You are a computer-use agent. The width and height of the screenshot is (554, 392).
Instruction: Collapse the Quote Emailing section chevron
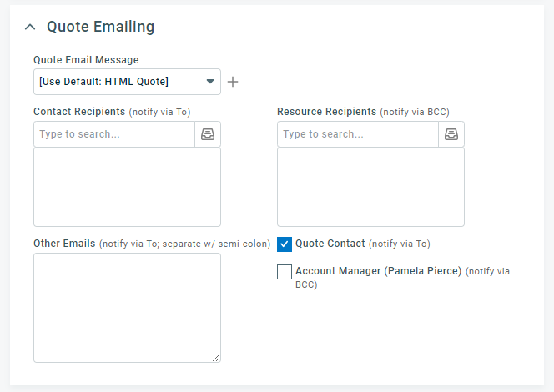pyautogui.click(x=30, y=27)
